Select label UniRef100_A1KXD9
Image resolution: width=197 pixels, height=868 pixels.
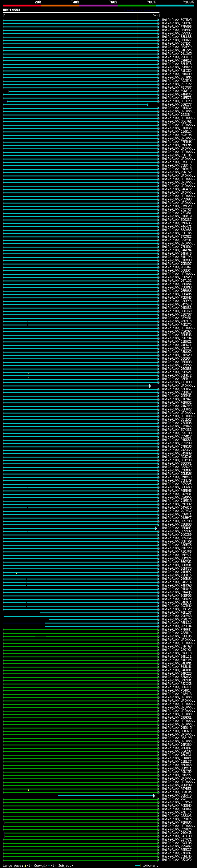pos(177,74)
